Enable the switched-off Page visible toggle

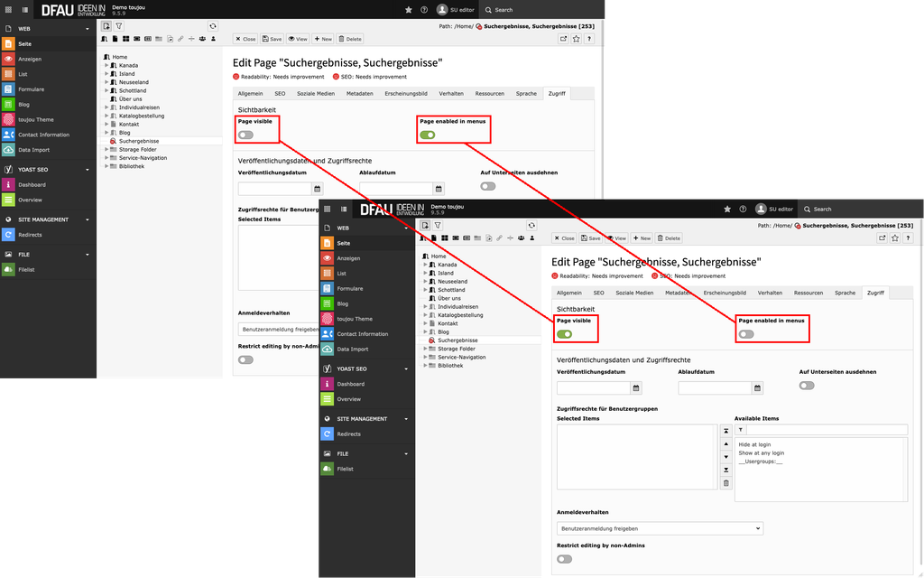coord(245,135)
